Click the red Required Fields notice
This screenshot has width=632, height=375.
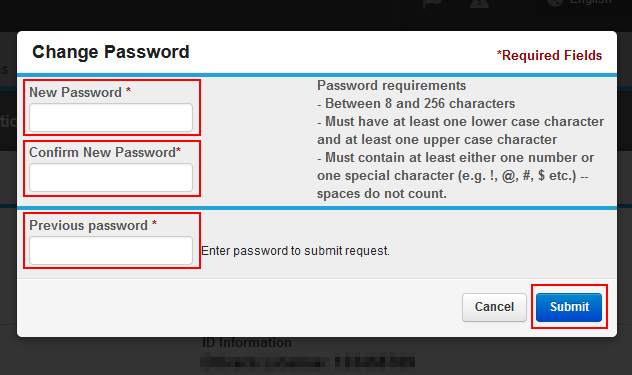(549, 55)
